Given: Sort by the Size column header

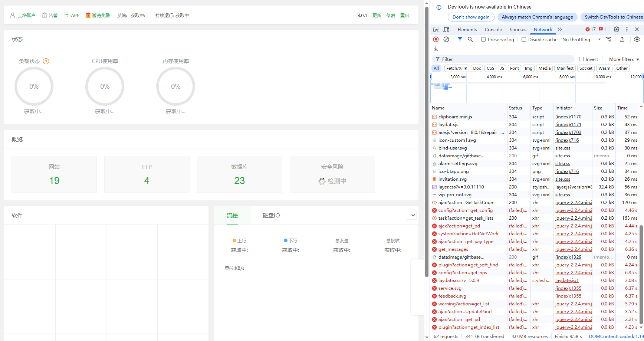Looking at the screenshot, I should point(604,108).
